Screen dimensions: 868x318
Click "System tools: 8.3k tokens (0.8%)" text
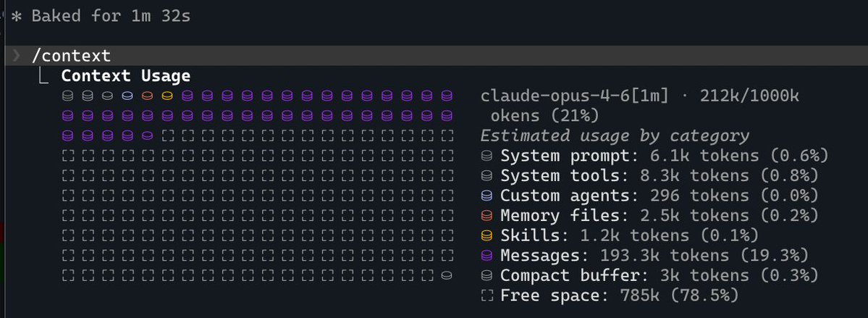(660, 176)
